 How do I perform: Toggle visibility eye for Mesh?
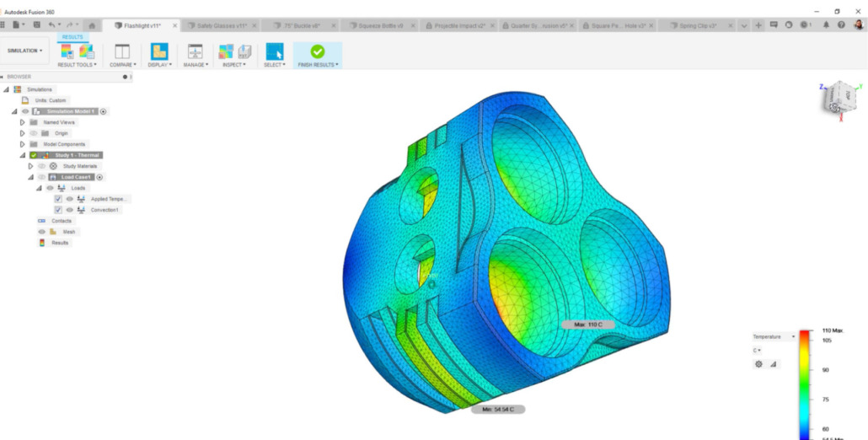coord(41,232)
